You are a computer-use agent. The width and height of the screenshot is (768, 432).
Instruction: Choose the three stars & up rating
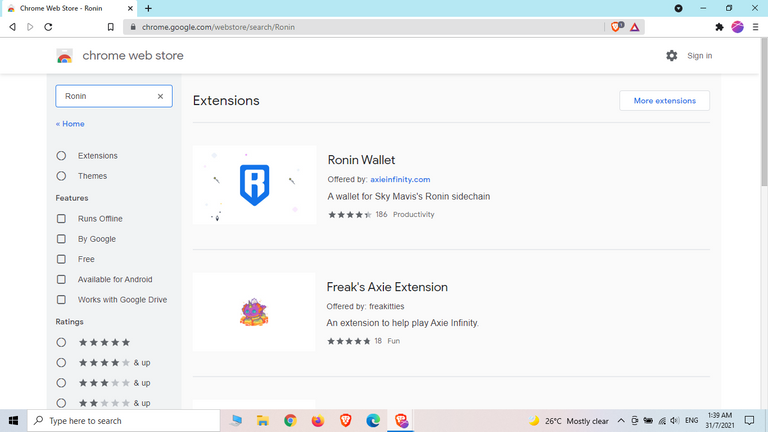[x=61, y=383]
